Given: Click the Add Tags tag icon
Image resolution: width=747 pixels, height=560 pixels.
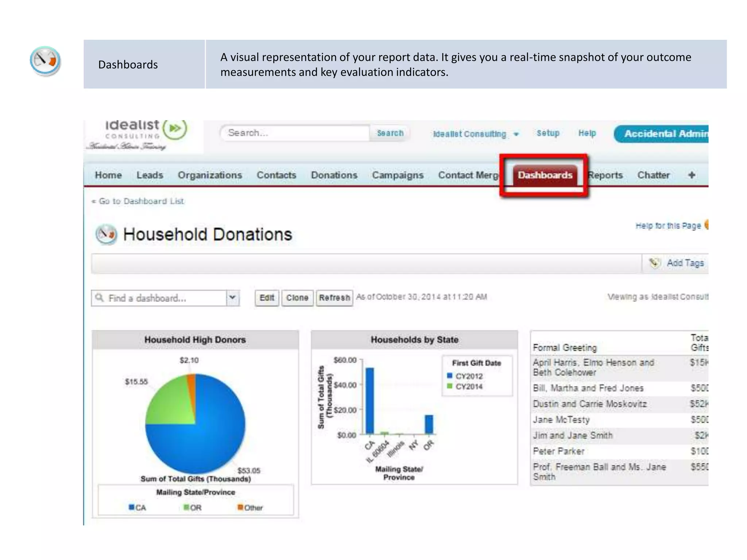Looking at the screenshot, I should pos(654,262).
